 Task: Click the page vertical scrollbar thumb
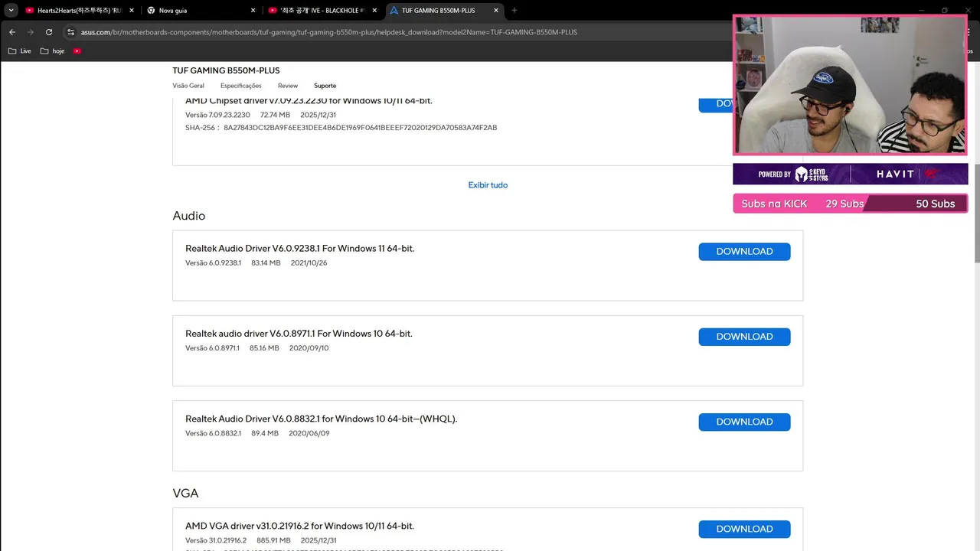coord(976,214)
